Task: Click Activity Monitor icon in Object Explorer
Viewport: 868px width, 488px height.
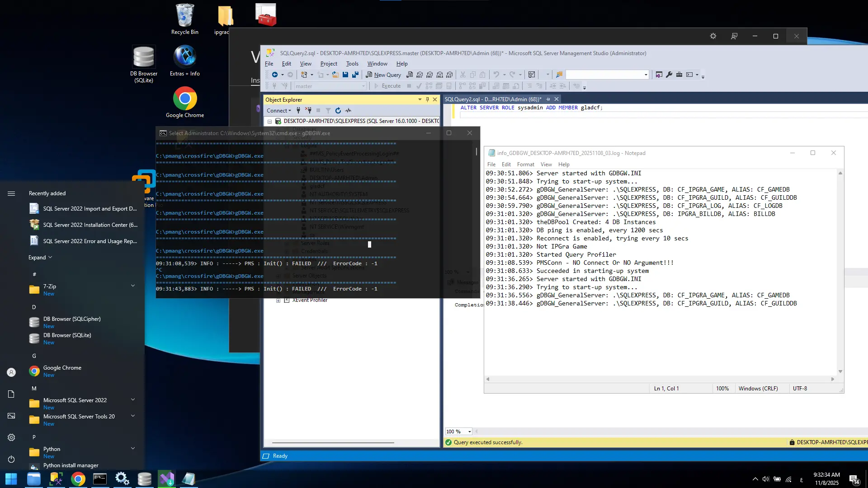Action: point(348,110)
